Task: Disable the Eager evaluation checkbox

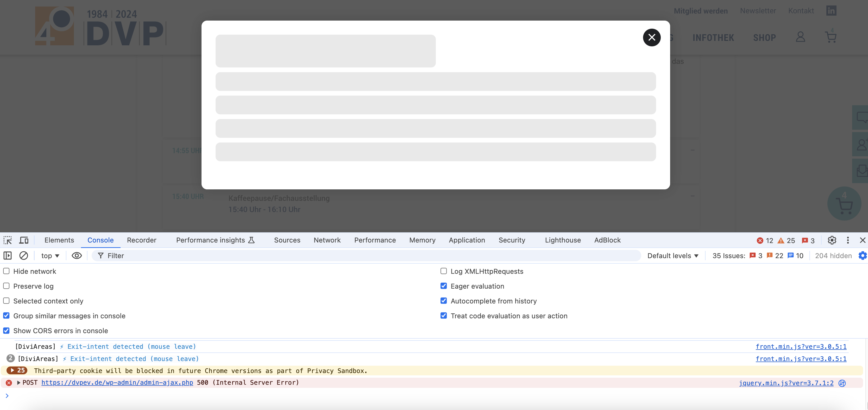Action: (x=444, y=286)
